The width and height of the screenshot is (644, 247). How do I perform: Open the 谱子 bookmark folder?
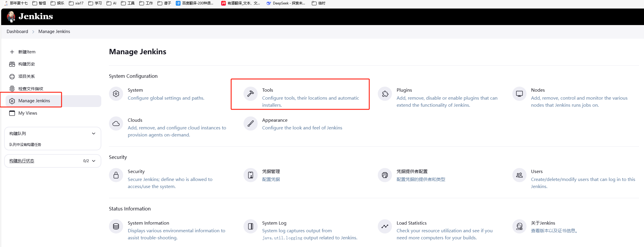click(164, 3)
